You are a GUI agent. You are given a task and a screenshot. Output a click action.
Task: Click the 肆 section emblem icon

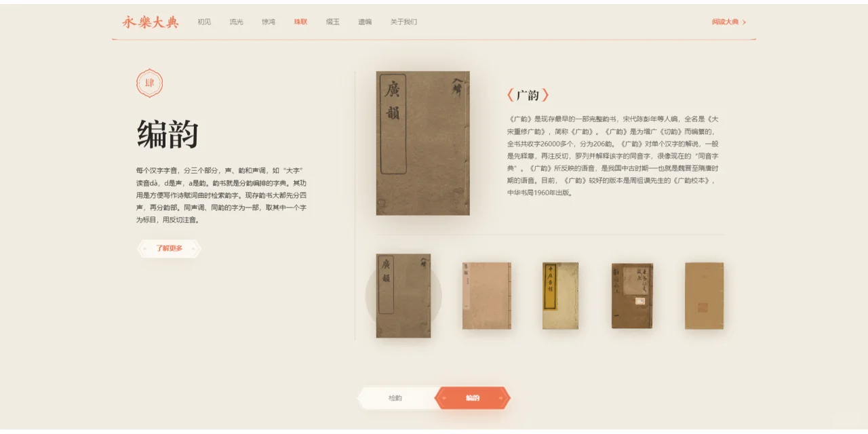[149, 83]
